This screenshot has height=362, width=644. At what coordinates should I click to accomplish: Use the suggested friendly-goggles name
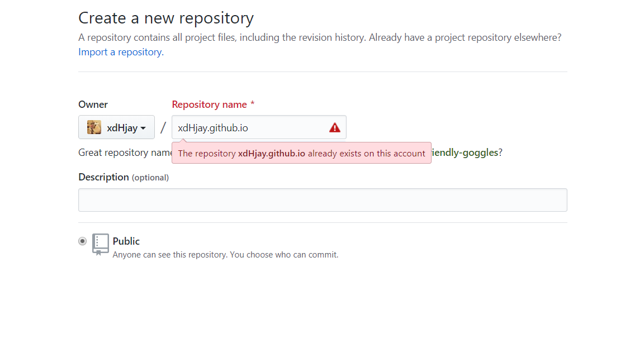(464, 153)
